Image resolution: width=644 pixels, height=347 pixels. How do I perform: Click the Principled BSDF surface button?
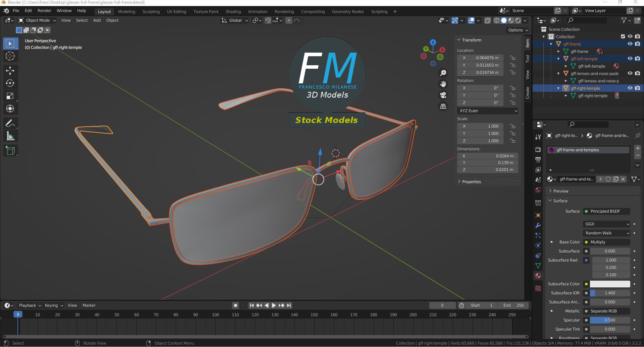click(606, 211)
